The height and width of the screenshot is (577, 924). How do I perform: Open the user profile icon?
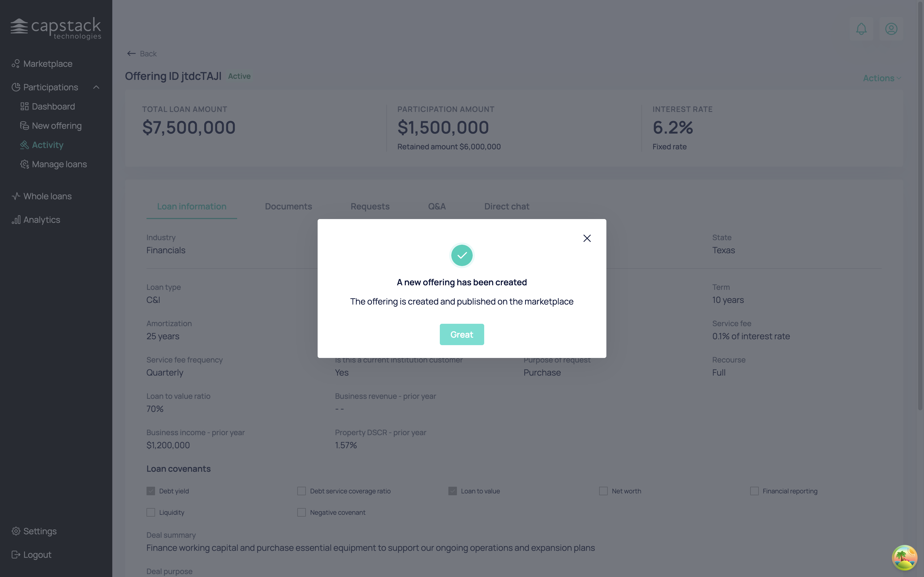[x=891, y=29]
